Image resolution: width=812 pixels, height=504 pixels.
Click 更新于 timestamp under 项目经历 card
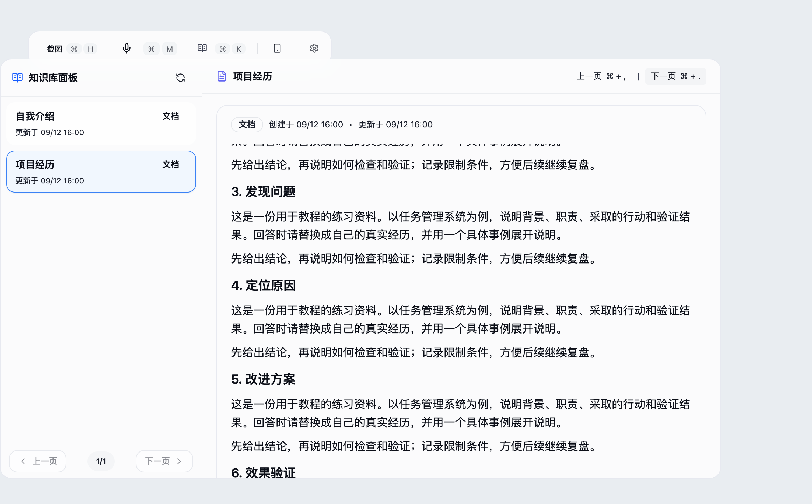coord(50,181)
